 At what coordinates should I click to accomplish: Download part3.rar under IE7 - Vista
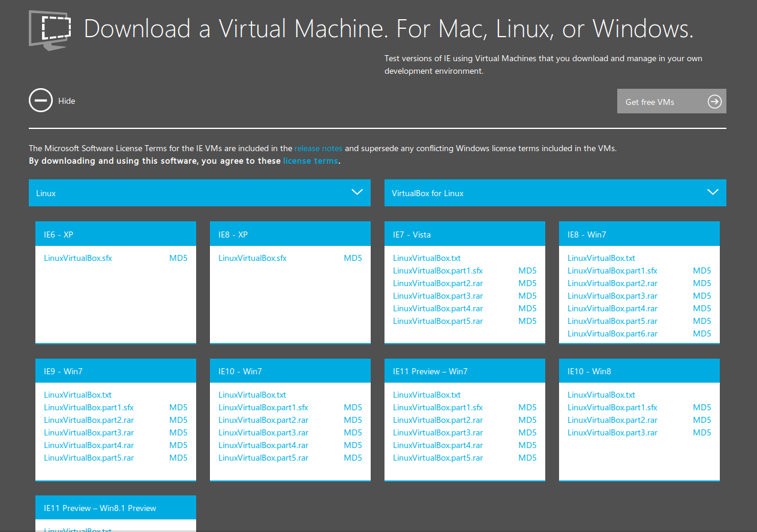[x=438, y=296]
